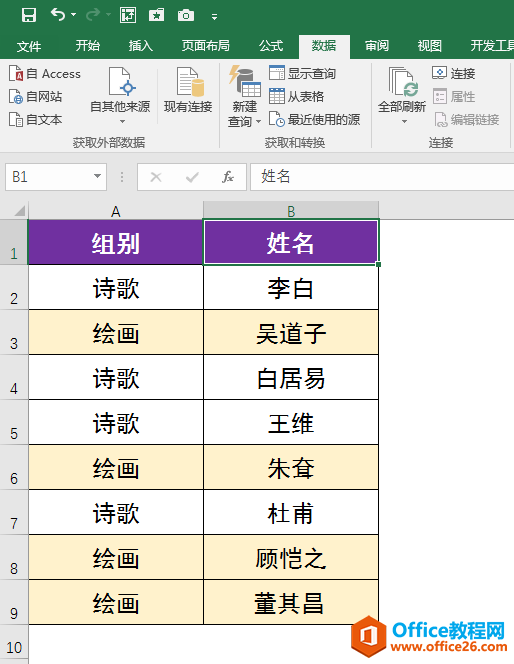Open the 文件 file tab
Image resolution: width=514 pixels, height=664 pixels.
pyautogui.click(x=29, y=46)
